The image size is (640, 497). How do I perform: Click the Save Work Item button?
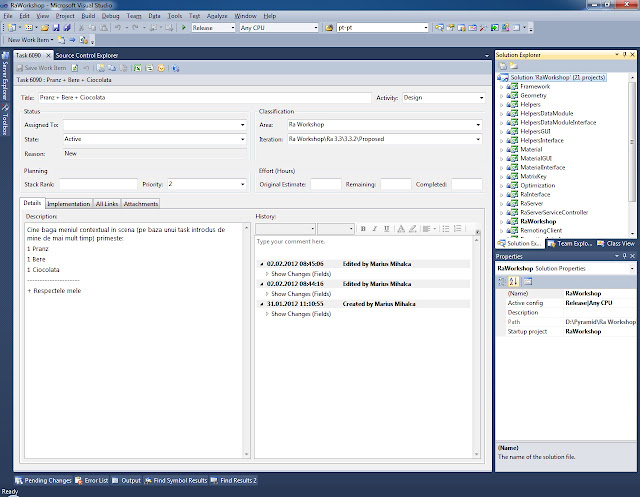(x=41, y=68)
